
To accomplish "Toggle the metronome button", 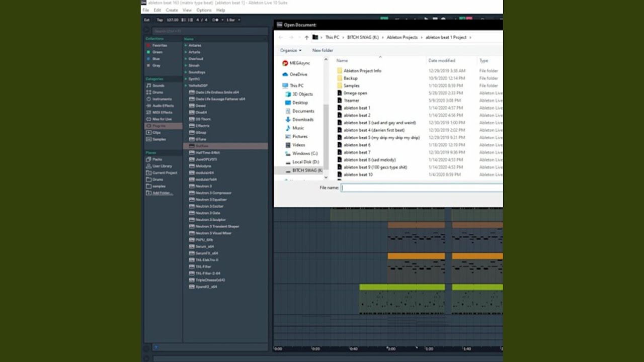I will pyautogui.click(x=216, y=20).
